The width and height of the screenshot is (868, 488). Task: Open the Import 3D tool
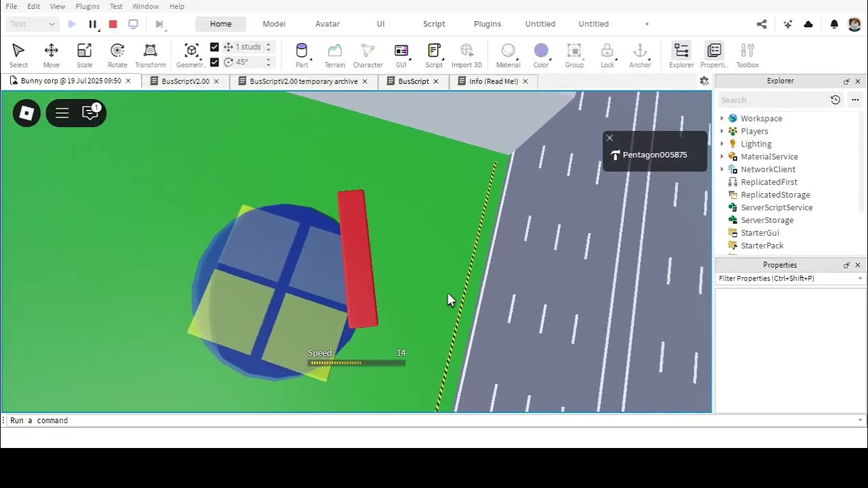(467, 56)
